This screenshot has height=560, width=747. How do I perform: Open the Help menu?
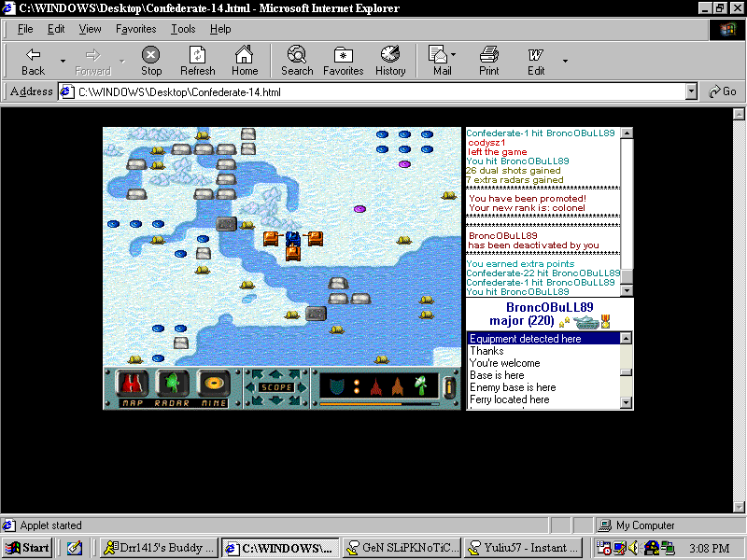[x=220, y=29]
